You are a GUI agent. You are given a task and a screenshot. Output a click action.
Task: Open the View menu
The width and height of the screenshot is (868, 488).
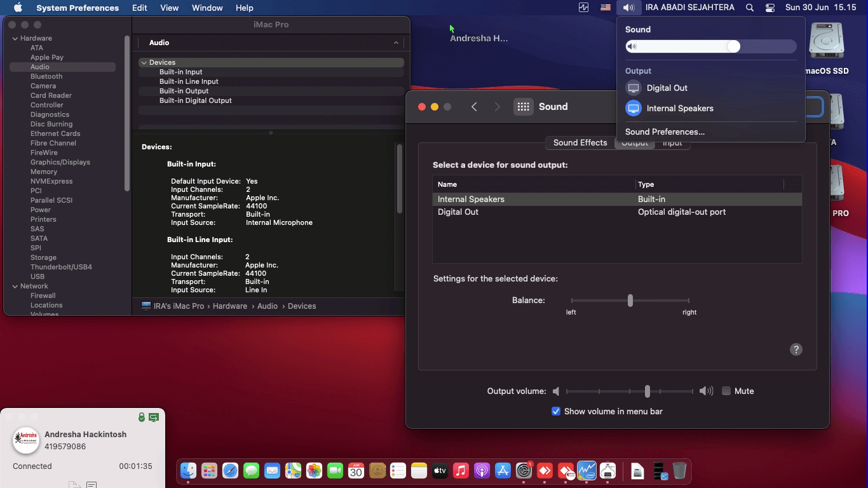[x=169, y=8]
